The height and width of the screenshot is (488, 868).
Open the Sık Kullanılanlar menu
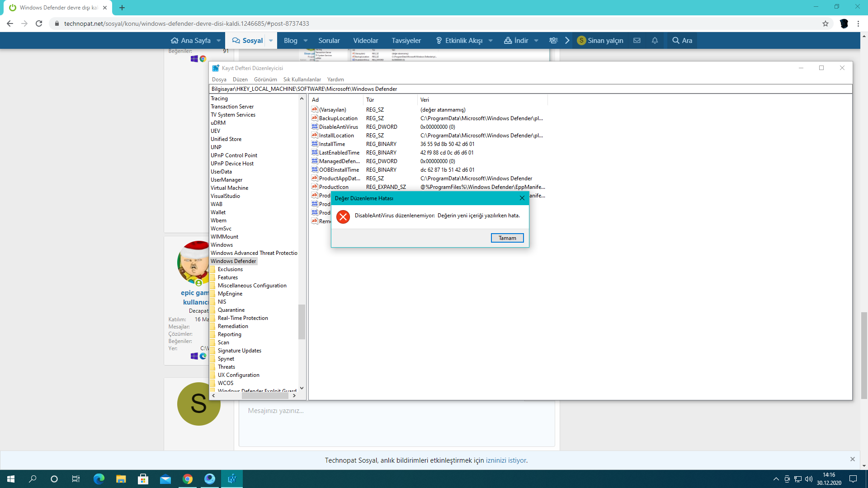(302, 80)
